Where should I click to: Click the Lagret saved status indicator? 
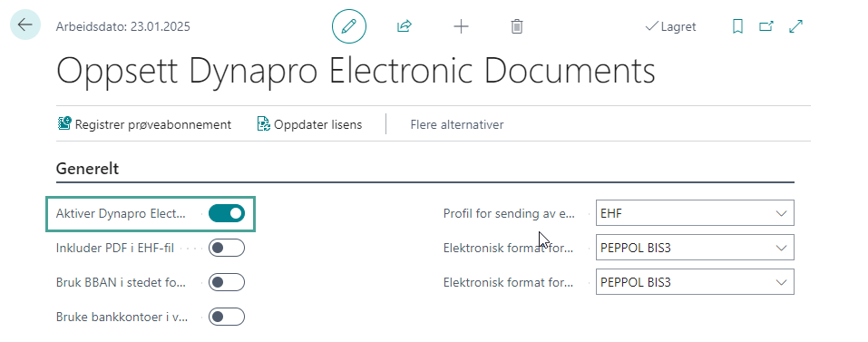[x=670, y=26]
